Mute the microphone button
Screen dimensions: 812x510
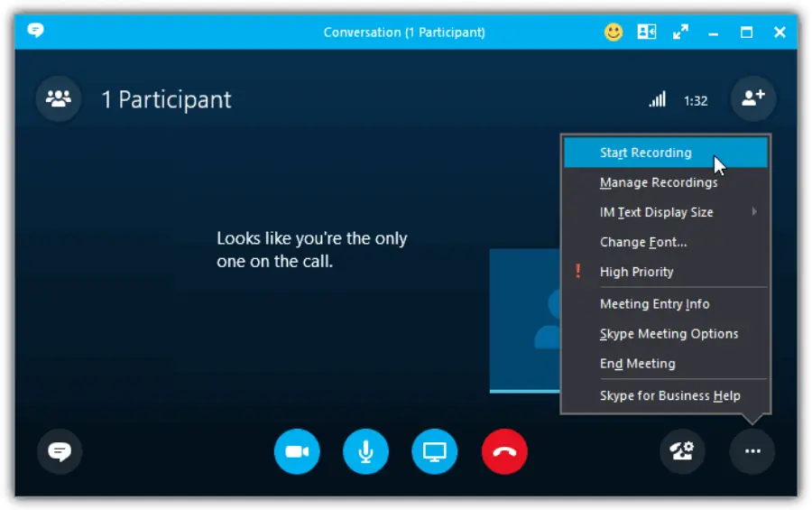pyautogui.click(x=365, y=451)
